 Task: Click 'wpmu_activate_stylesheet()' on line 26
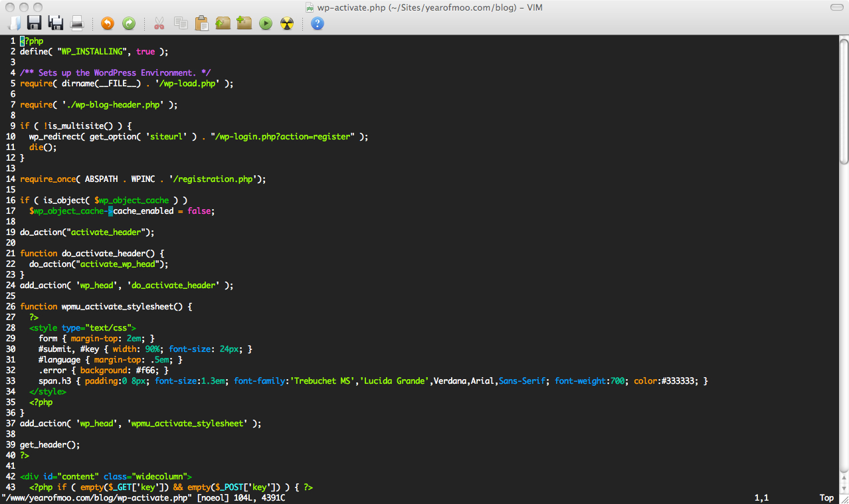[x=122, y=306]
